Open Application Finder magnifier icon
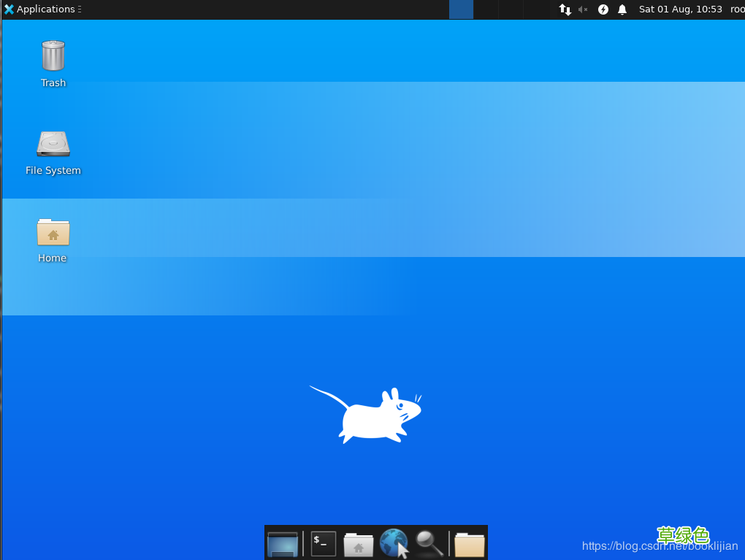 tap(429, 543)
